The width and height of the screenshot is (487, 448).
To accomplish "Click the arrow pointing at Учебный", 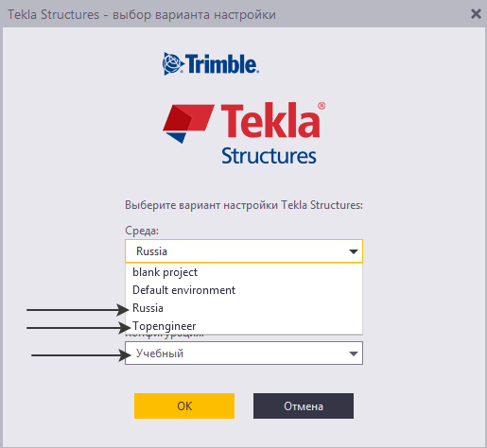I will click(81, 355).
